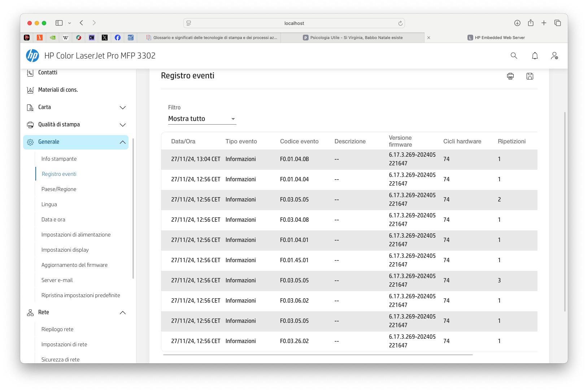Switch to the HP Embedded Web Server tab
588x390 pixels.
[x=499, y=38]
